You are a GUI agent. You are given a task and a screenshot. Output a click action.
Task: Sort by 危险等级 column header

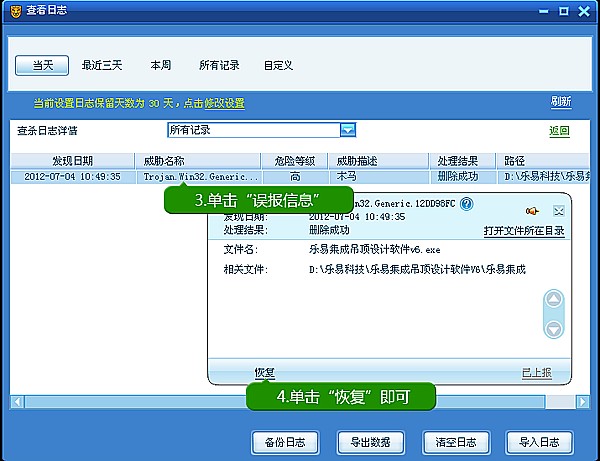[293, 161]
